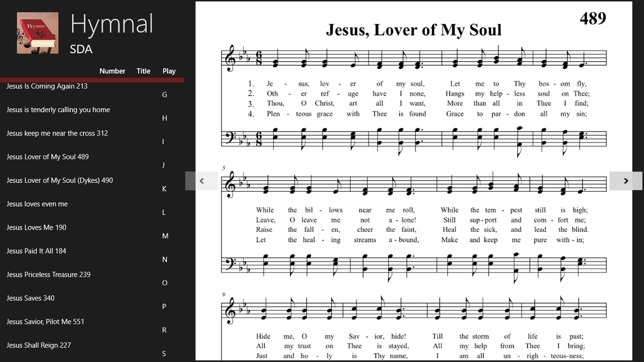Go back to previous sheet music page
Image resolution: width=644 pixels, height=362 pixels.
(x=202, y=181)
